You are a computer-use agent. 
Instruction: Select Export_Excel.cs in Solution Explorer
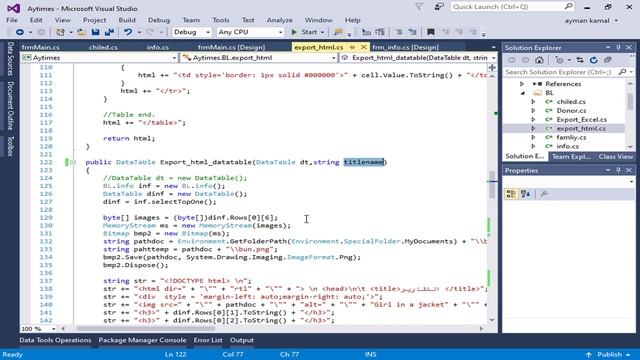click(x=581, y=120)
